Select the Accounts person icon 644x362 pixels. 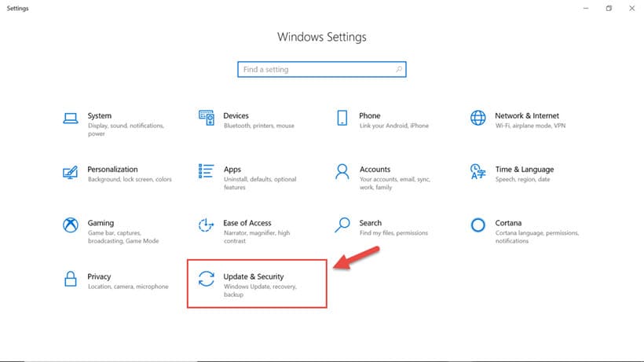(x=342, y=171)
